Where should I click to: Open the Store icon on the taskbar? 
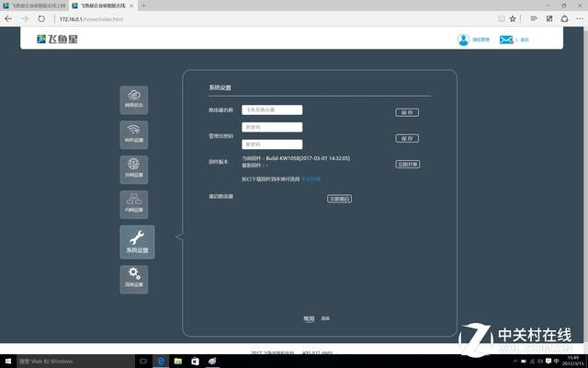coord(195,362)
